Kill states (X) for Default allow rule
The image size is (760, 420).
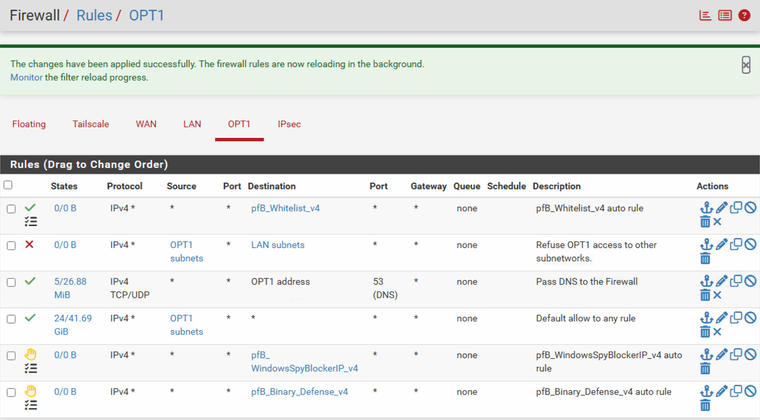coord(717,332)
